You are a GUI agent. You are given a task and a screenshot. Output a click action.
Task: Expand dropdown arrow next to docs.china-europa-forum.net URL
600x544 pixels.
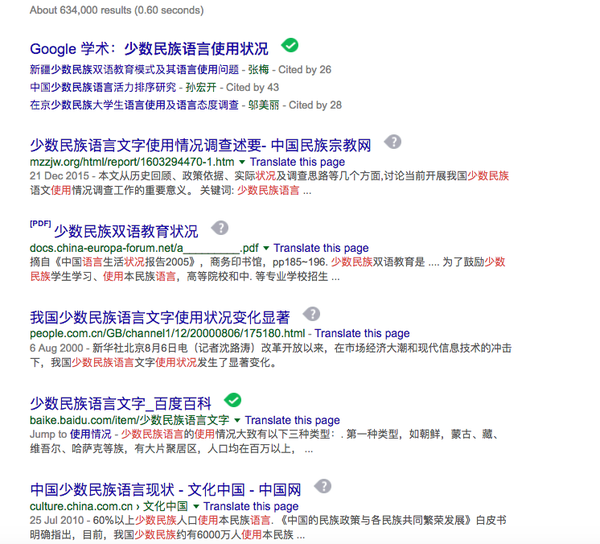[266, 248]
